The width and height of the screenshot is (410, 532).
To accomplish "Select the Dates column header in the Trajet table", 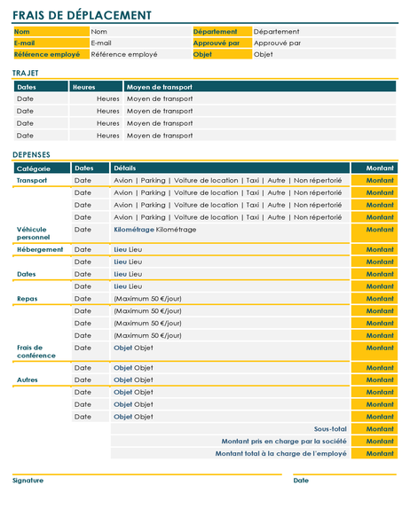I will point(41,87).
